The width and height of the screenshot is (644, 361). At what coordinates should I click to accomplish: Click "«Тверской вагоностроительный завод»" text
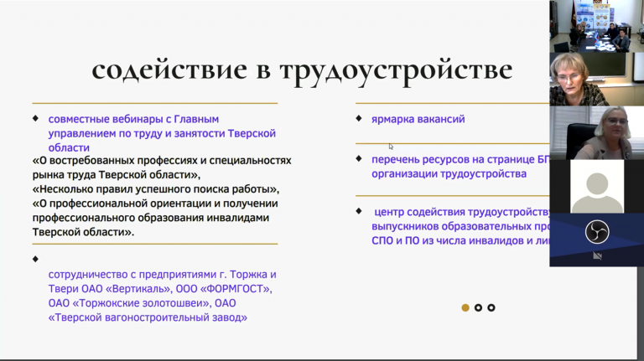tap(148, 317)
